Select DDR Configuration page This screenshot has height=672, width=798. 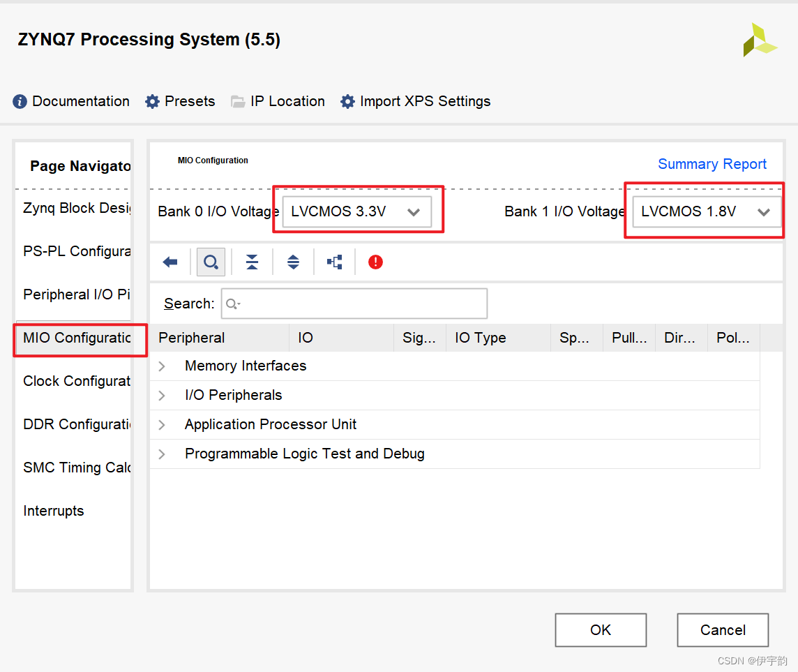coord(76,424)
